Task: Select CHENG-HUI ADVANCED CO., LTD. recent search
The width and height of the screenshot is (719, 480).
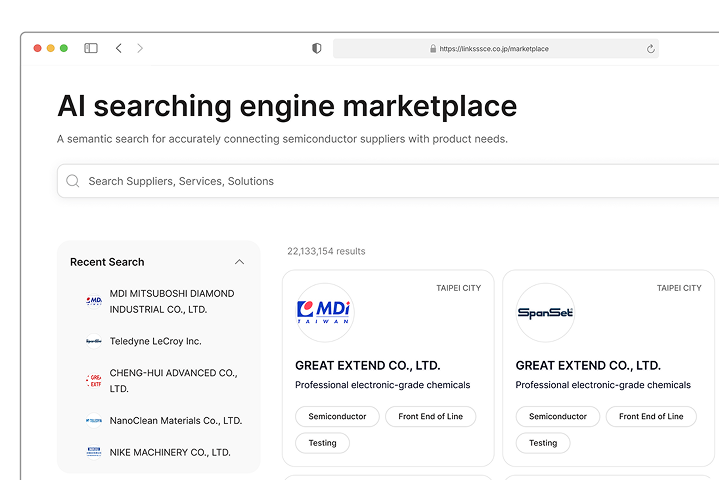Action: [172, 380]
